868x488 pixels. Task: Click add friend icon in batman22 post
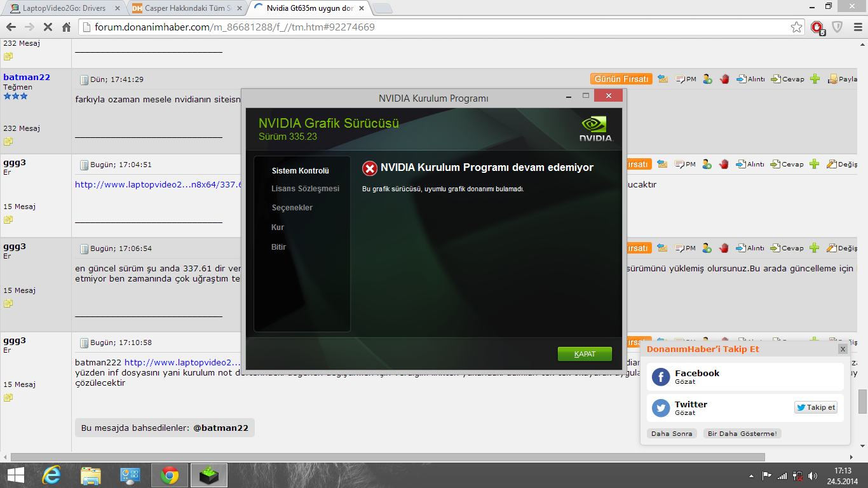[707, 79]
